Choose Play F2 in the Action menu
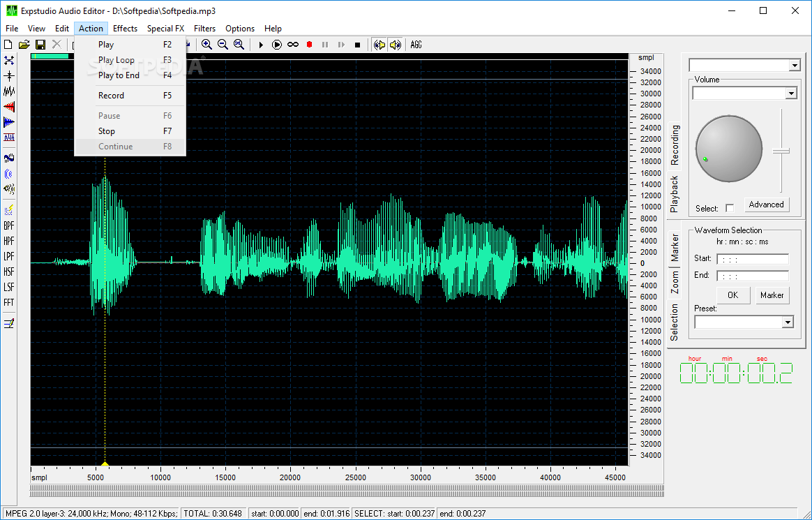 coord(130,45)
